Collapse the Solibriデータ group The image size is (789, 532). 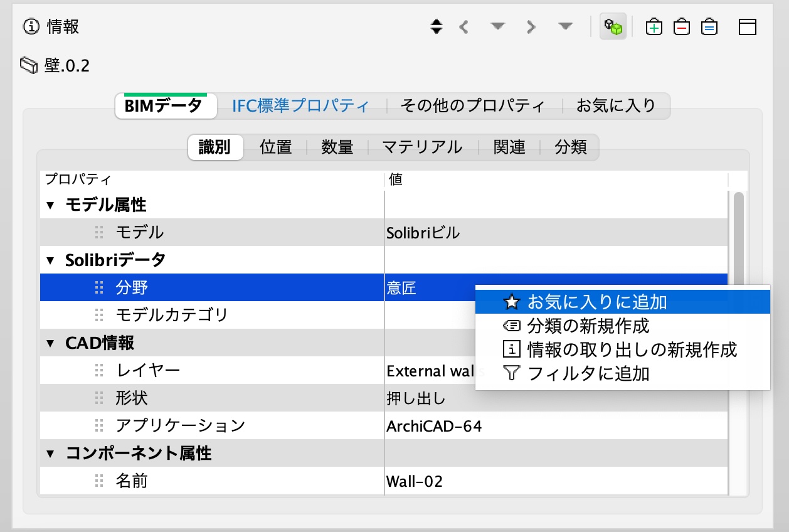pyautogui.click(x=50, y=260)
